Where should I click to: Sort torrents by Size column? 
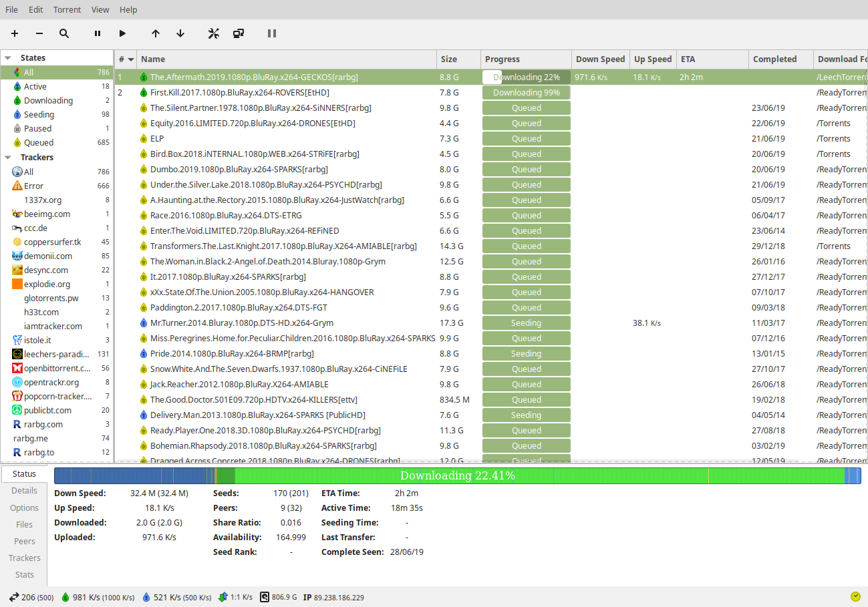point(458,59)
